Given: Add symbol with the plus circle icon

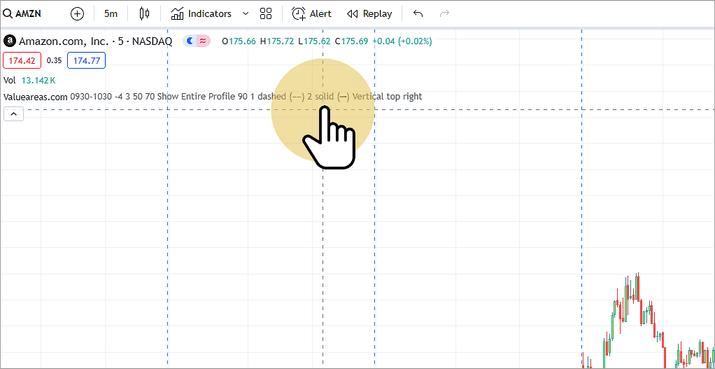Looking at the screenshot, I should (x=77, y=14).
